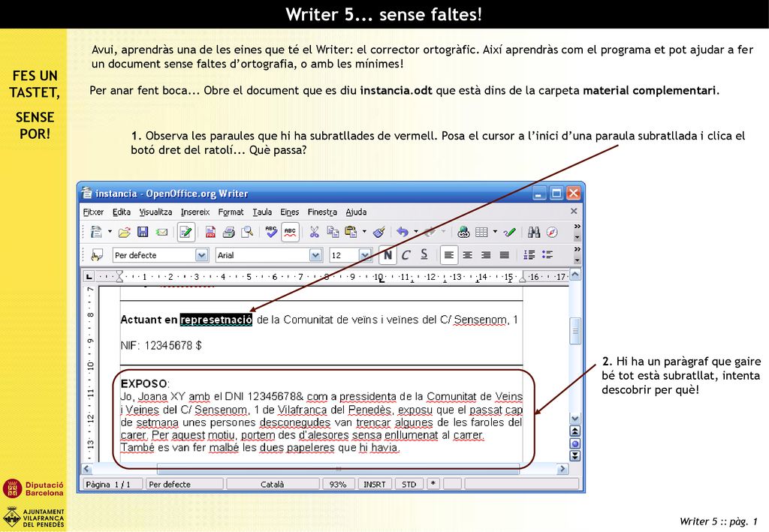Click the Copy icon
The width and height of the screenshot is (769, 532).
pos(333,232)
